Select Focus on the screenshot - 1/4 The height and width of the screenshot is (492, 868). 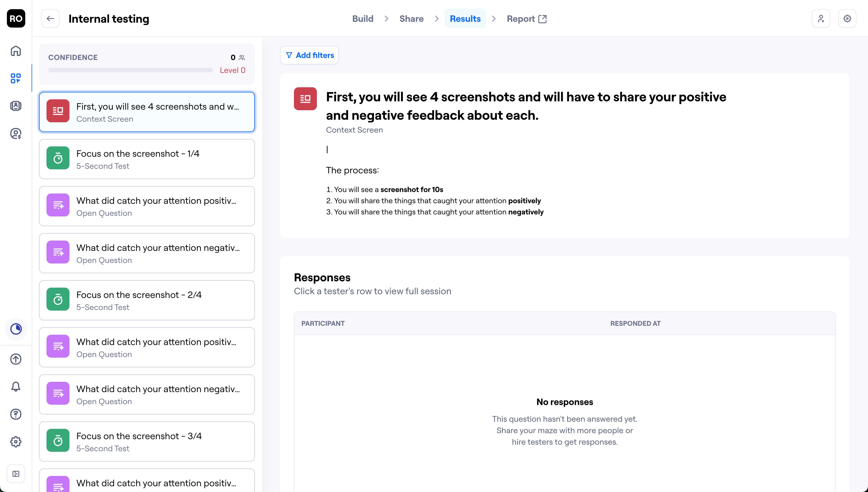click(x=147, y=159)
